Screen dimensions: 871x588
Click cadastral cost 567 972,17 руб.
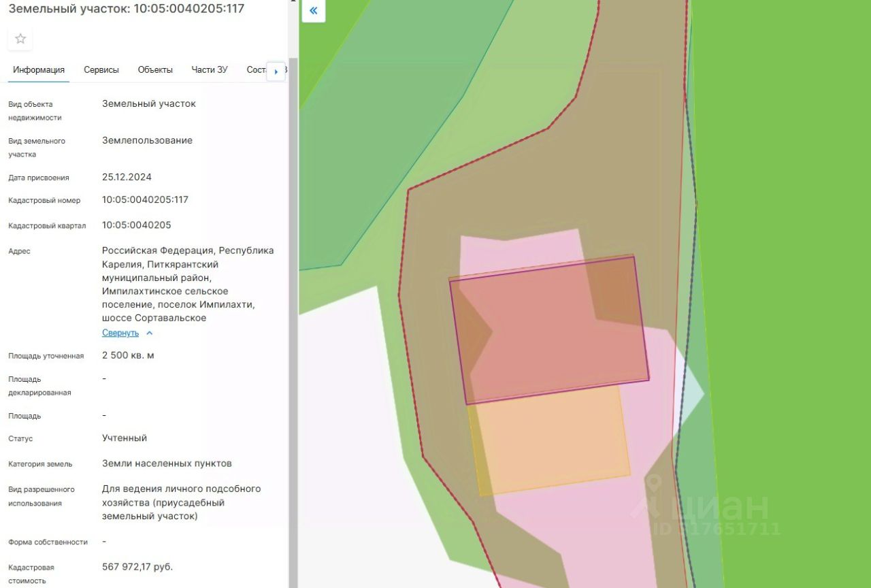coord(137,567)
